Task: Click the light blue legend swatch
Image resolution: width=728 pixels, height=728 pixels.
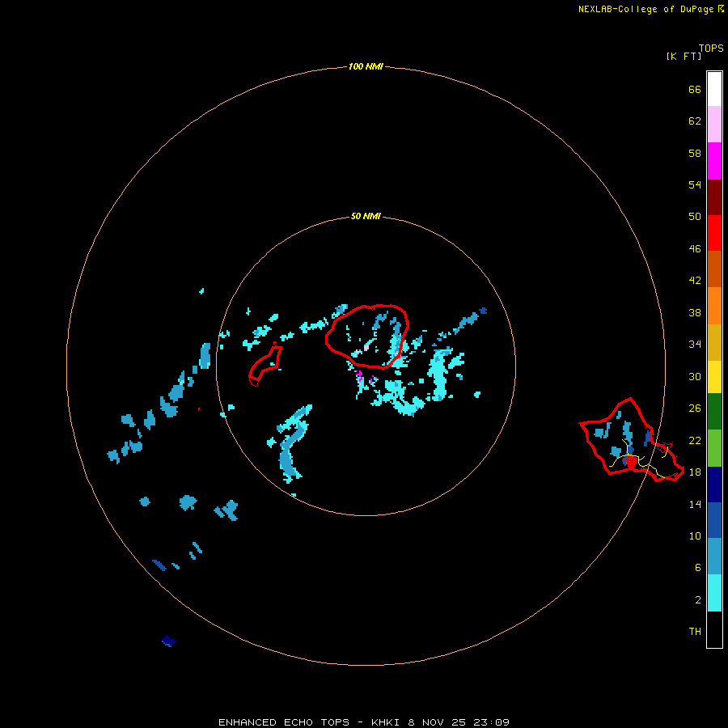Action: click(x=714, y=557)
